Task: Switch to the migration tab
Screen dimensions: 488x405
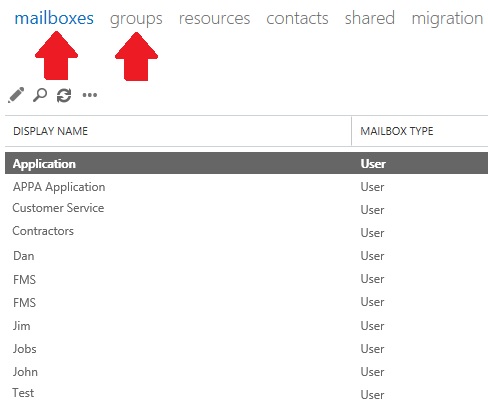Action: [x=447, y=19]
